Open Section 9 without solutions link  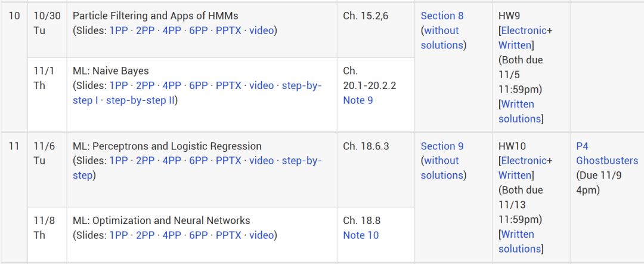click(441, 168)
